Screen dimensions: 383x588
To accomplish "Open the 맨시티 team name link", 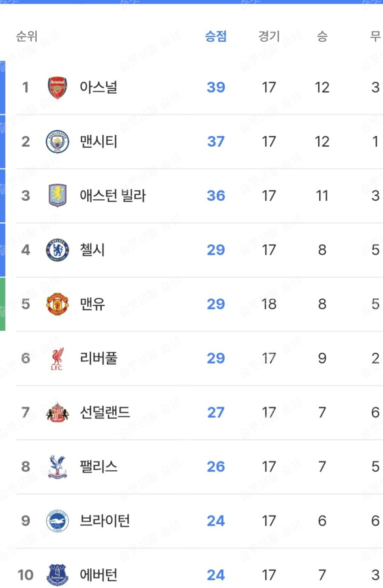I will 98,141.
